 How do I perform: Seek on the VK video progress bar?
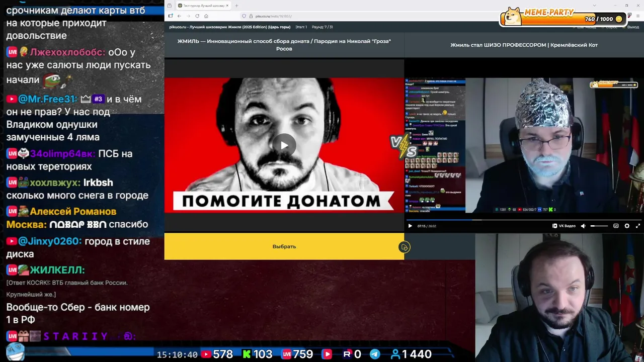click(x=524, y=220)
